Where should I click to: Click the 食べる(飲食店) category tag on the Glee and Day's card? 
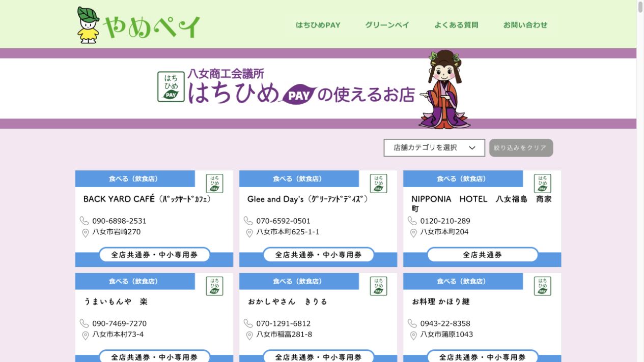coord(299,179)
